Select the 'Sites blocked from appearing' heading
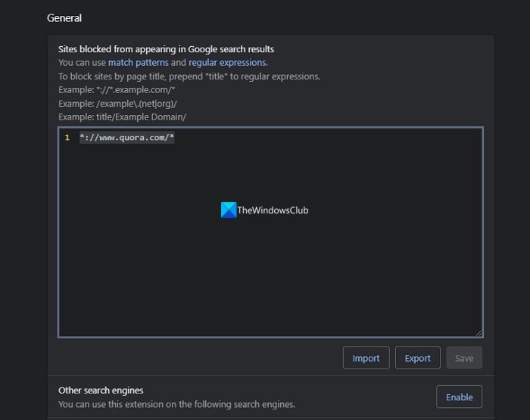The width and height of the screenshot is (530, 420). pos(166,49)
